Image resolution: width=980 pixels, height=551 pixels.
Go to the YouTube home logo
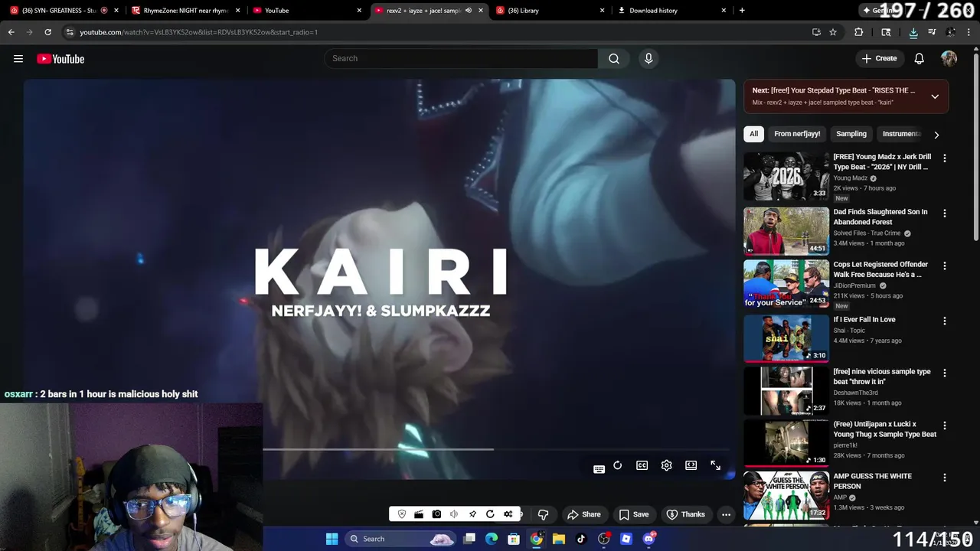(60, 59)
